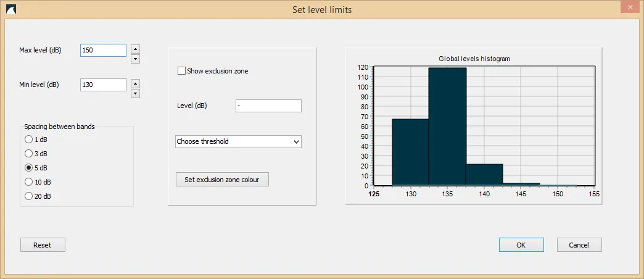The width and height of the screenshot is (644, 279).
Task: Select 3 dB band spacing
Action: pos(28,154)
